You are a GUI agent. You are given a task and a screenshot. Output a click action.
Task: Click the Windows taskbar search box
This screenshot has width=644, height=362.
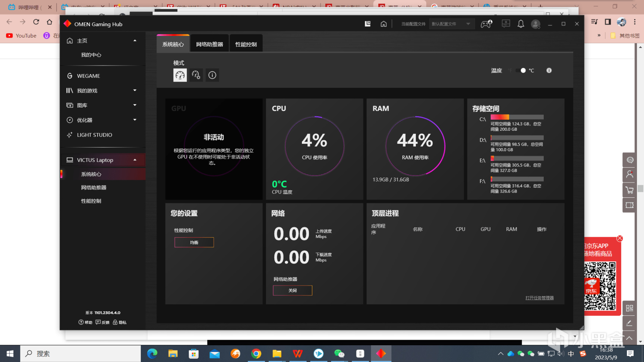[x=80, y=353]
